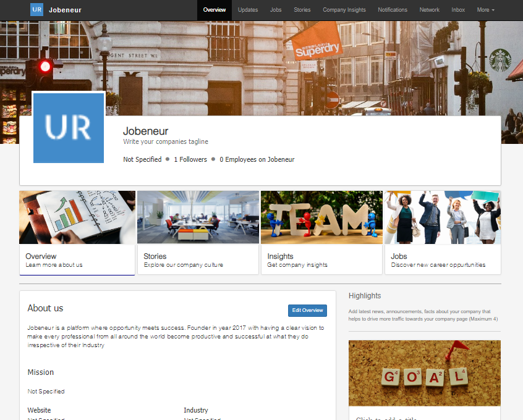This screenshot has height=420, width=523.
Task: Open the Jobeneur brand link in navbar
Action: click(x=65, y=10)
